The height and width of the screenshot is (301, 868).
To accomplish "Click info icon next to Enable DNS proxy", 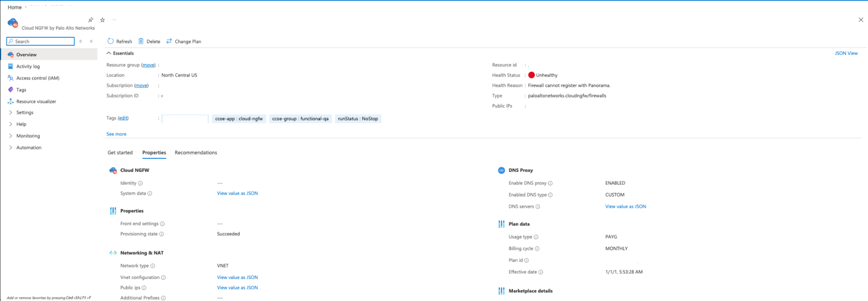I will (550, 183).
